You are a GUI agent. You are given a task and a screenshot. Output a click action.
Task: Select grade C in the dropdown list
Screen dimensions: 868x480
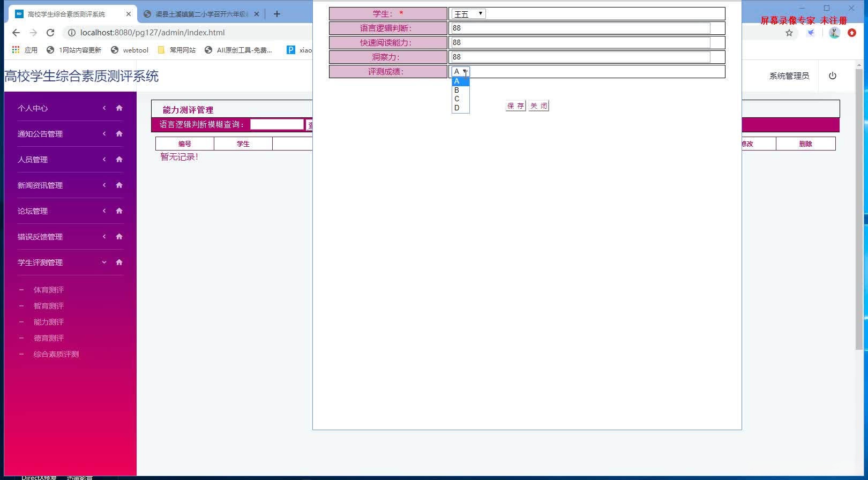point(461,99)
